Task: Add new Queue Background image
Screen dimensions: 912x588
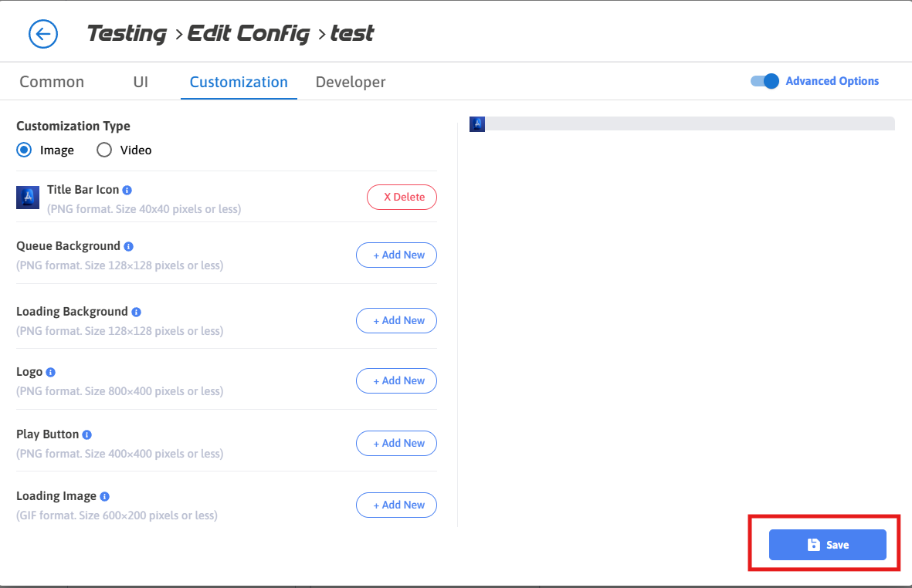Action: [396, 255]
